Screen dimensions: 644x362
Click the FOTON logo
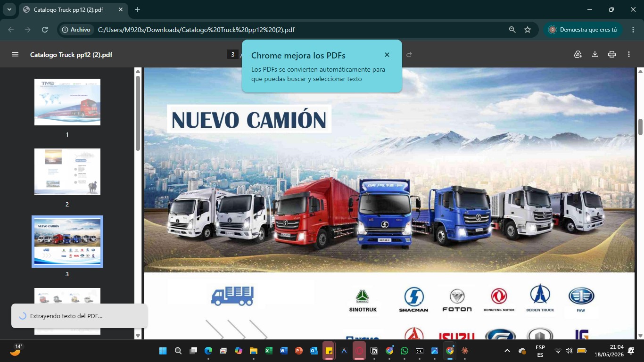[x=457, y=300]
